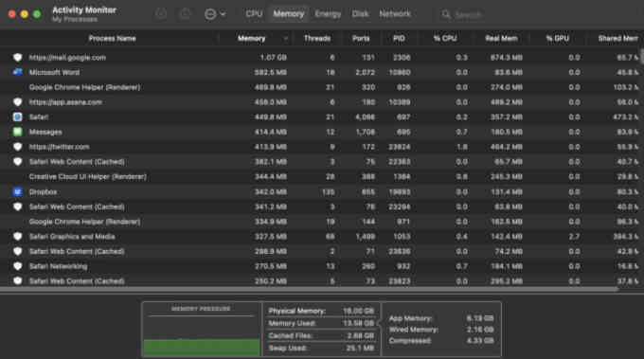This screenshot has width=644, height=359.
Task: Click the Safari compass app icon
Action: (17, 117)
